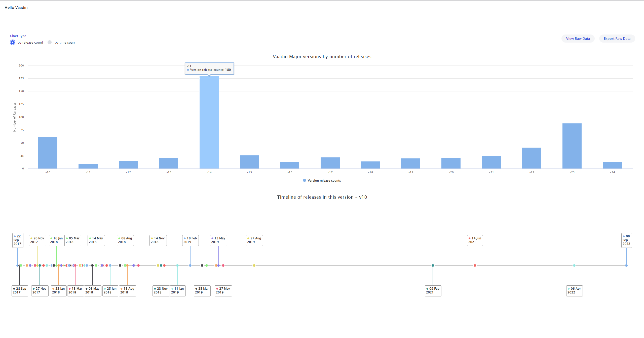Click the v10 bar in the chart
The width and height of the screenshot is (644, 338).
pyautogui.click(x=48, y=153)
